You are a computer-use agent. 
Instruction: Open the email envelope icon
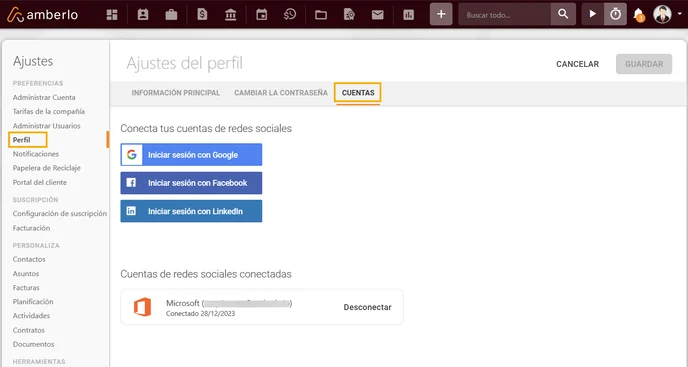tap(377, 15)
